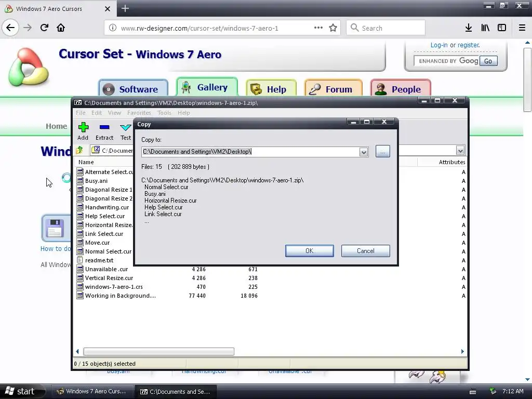Click the RealWorld Designer logo
The image size is (532, 399).
point(29,67)
